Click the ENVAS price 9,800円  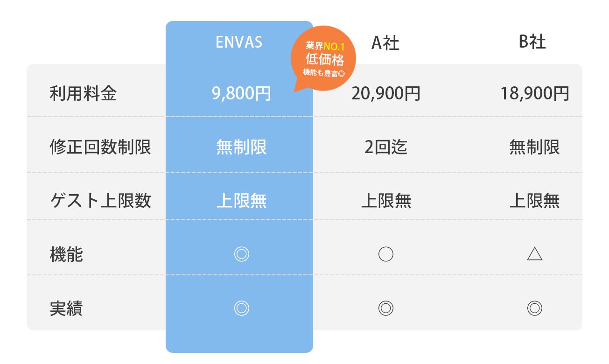(241, 94)
